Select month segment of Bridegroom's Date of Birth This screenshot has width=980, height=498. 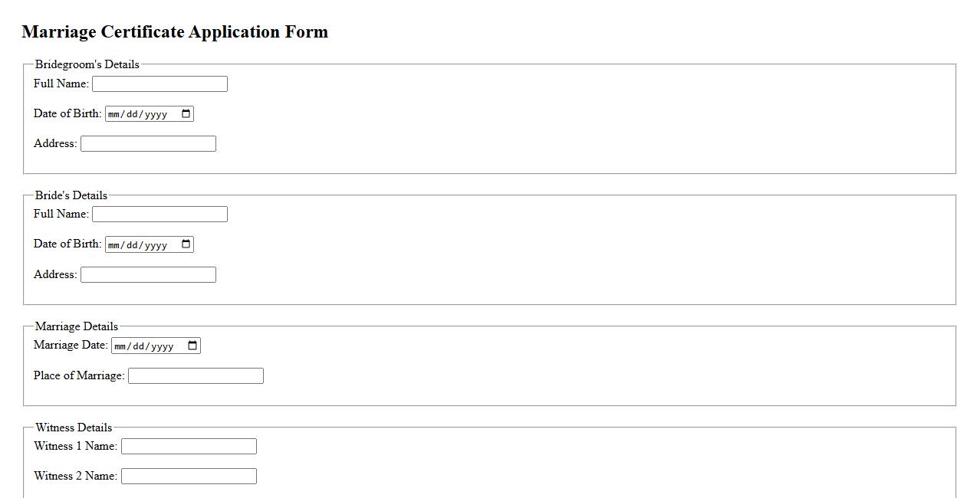pos(115,114)
